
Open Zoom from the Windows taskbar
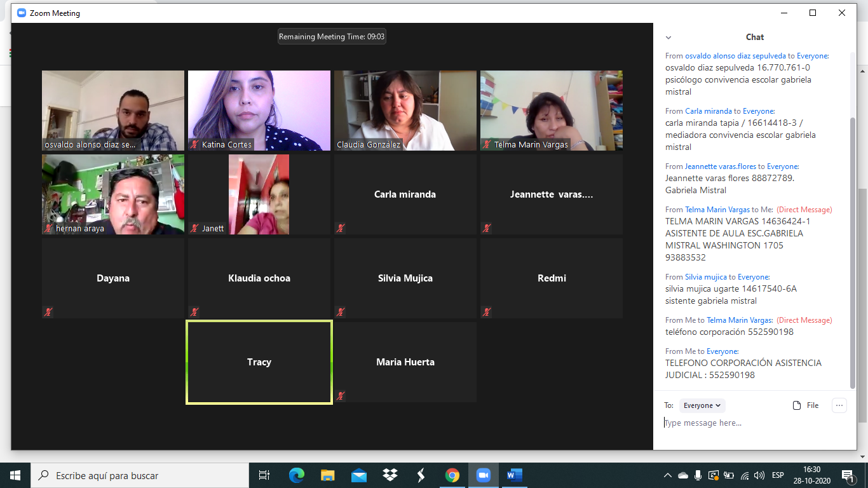pyautogui.click(x=483, y=475)
